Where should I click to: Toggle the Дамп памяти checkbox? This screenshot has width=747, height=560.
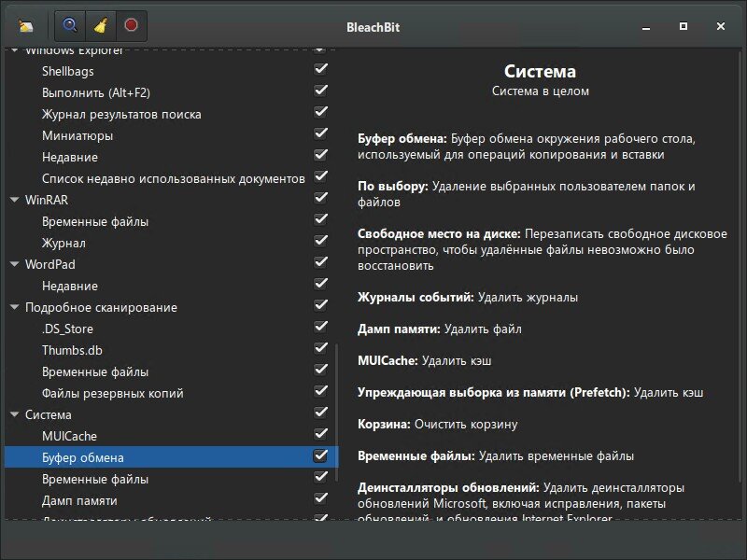tap(320, 498)
